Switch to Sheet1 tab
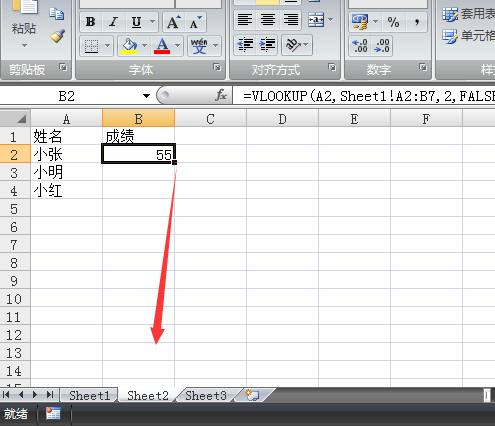Image resolution: width=495 pixels, height=426 pixels. click(x=89, y=395)
